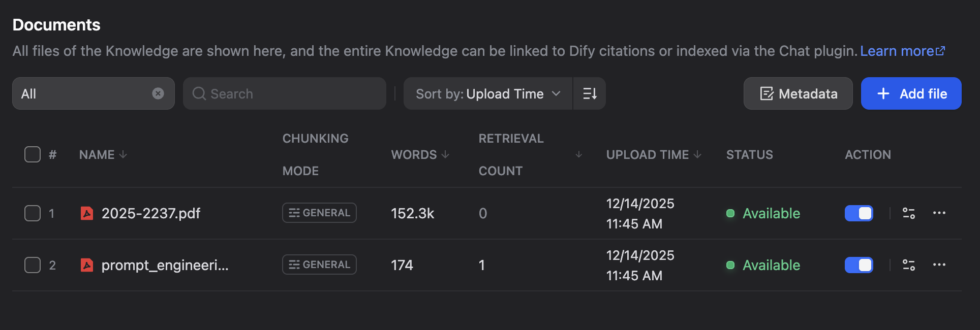Open the All status filter dropdown
Screen dimensions: 980x330
coord(81,93)
